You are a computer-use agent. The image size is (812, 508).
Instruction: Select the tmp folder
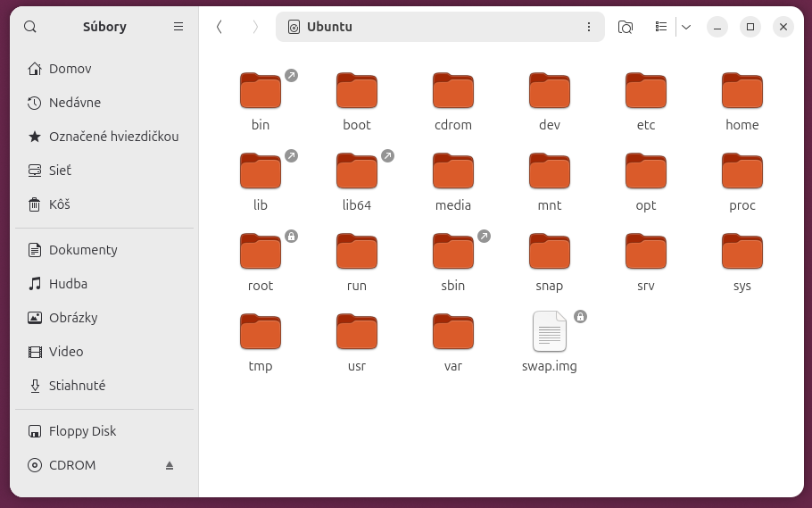(x=261, y=332)
